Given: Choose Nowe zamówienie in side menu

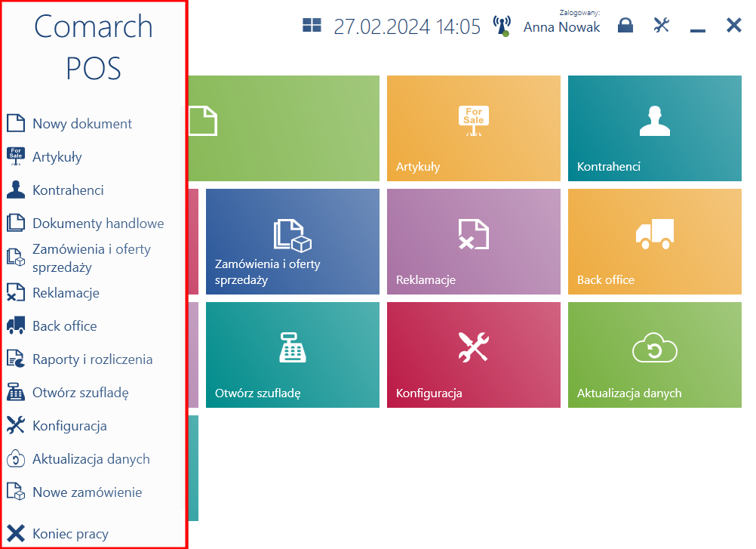Looking at the screenshot, I should pyautogui.click(x=88, y=492).
